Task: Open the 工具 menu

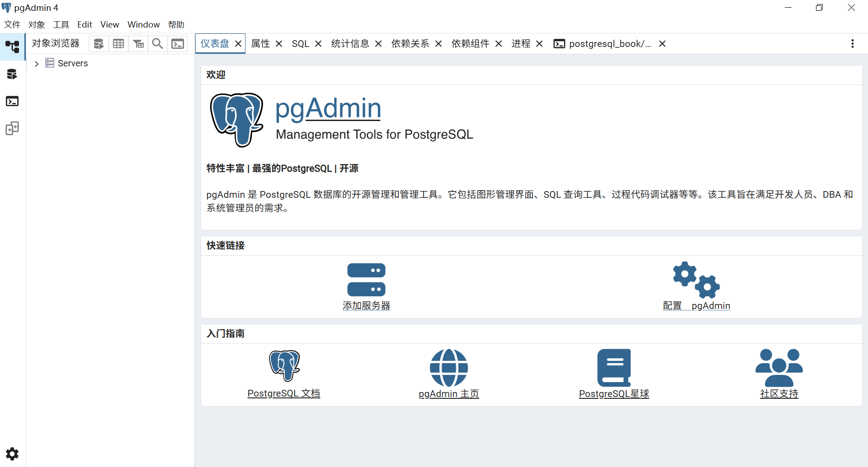Action: tap(61, 24)
